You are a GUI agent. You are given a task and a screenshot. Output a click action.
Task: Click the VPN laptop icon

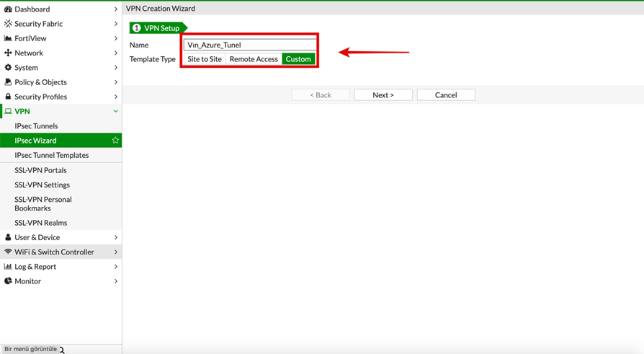pos(8,112)
